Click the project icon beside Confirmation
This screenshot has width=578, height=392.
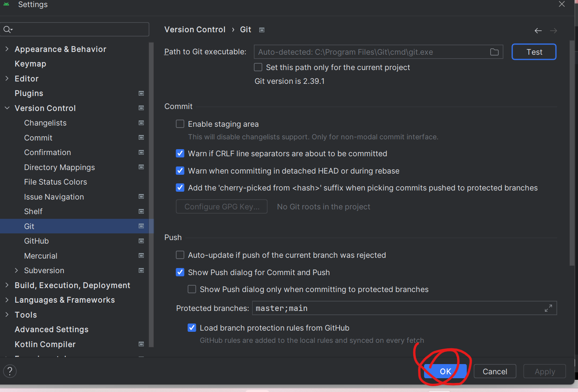[141, 152]
